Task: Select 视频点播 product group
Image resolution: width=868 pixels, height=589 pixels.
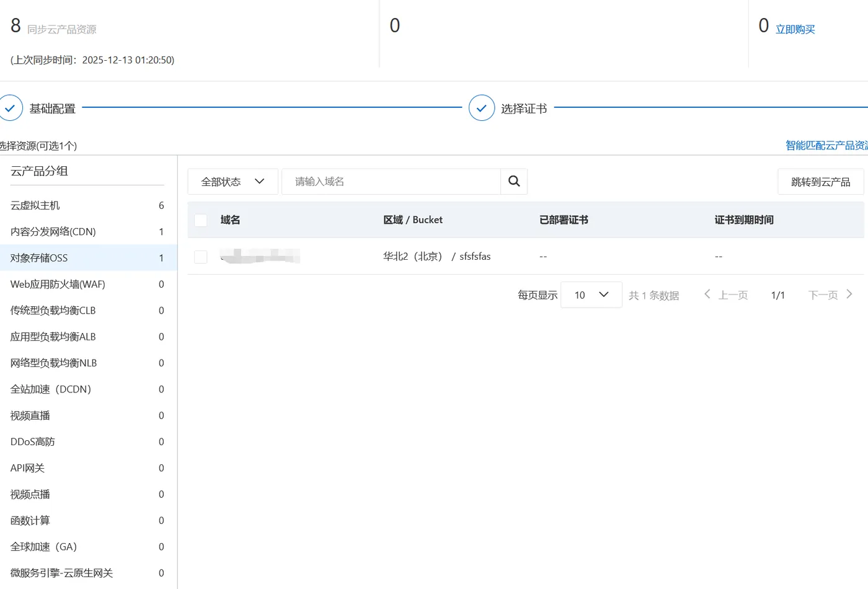Action: [87, 494]
